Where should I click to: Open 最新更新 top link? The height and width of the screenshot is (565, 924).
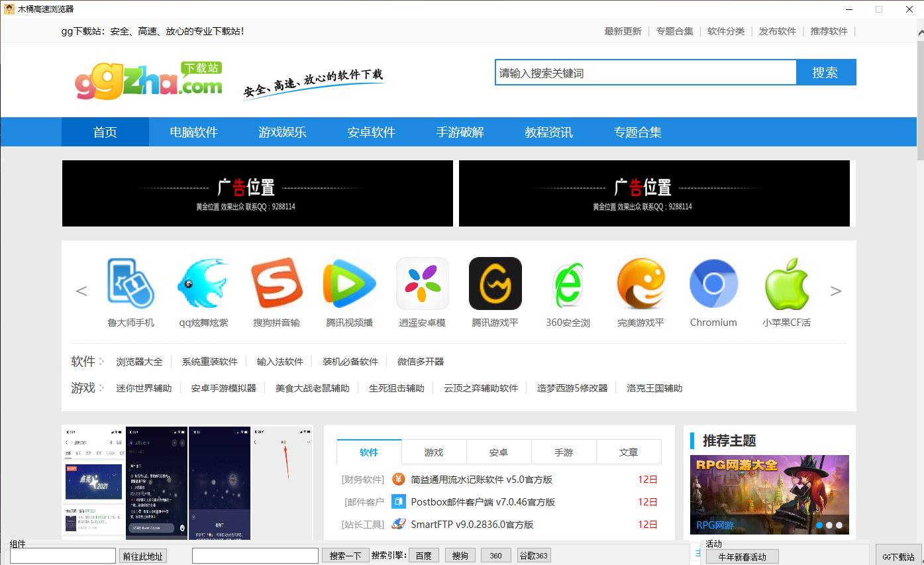click(623, 31)
